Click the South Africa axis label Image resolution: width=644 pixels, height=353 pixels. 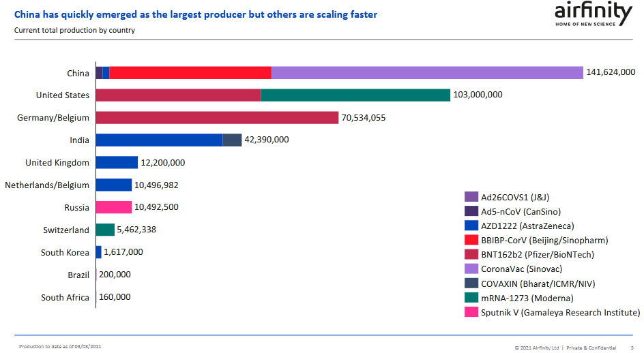(65, 297)
